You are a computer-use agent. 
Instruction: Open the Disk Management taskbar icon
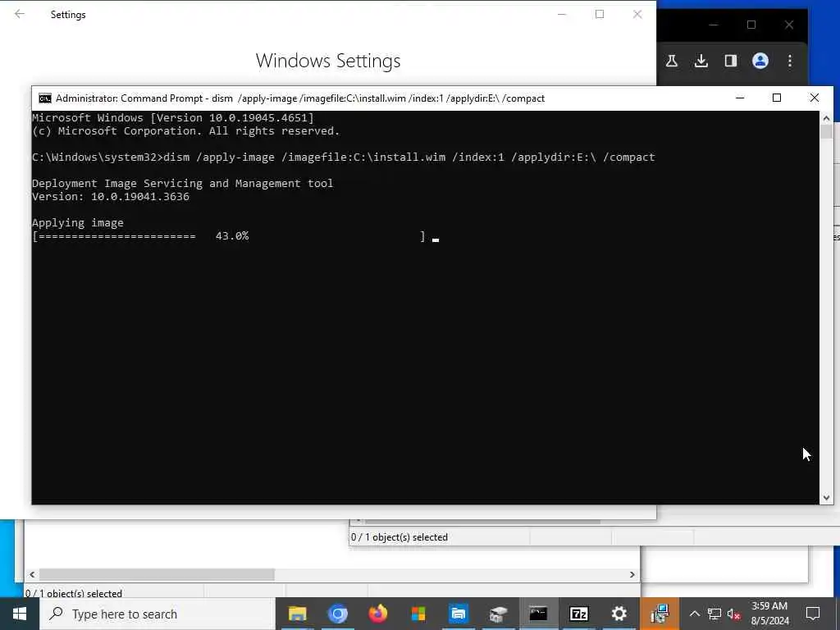click(x=498, y=614)
